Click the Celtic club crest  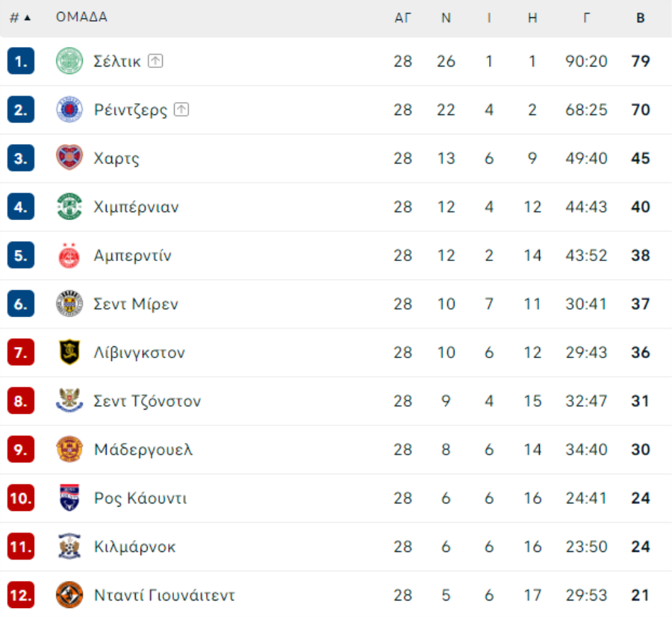point(69,61)
